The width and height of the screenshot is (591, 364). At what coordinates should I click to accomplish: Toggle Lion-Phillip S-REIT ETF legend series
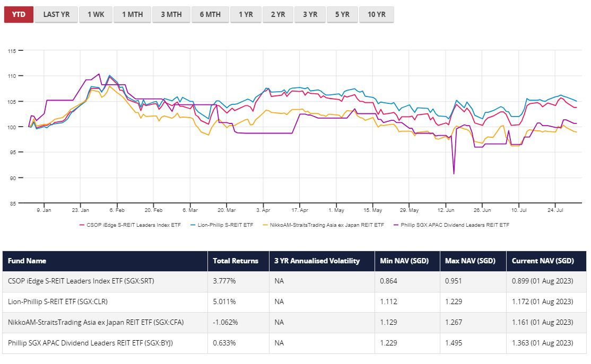coord(222,225)
